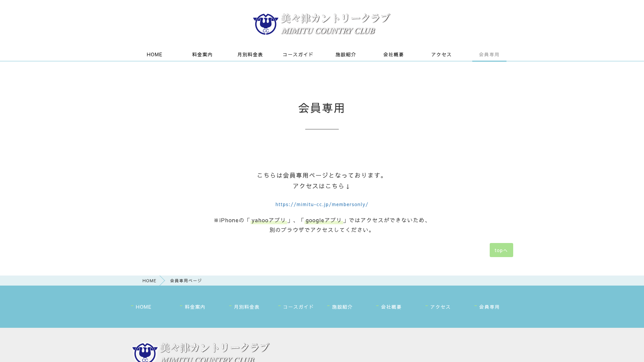Open 料金案内 in the top navigation
This screenshot has height=362, width=644.
click(x=202, y=55)
